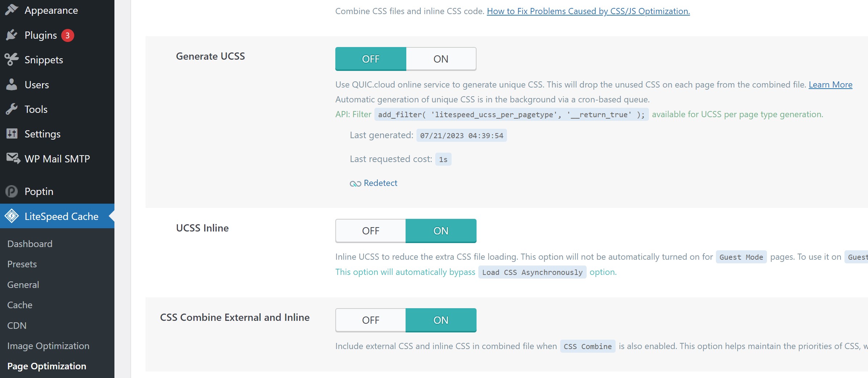Switch UCSS Inline to OFF
This screenshot has width=868, height=378.
click(x=371, y=231)
